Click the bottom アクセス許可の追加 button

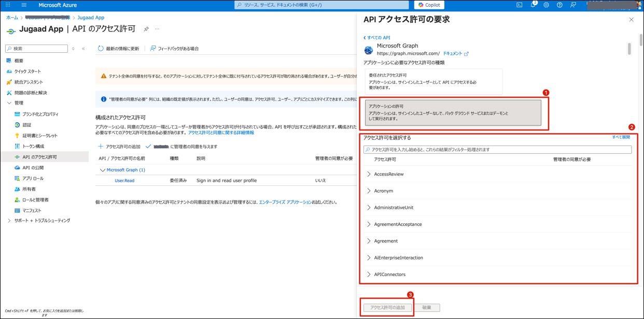[387, 308]
